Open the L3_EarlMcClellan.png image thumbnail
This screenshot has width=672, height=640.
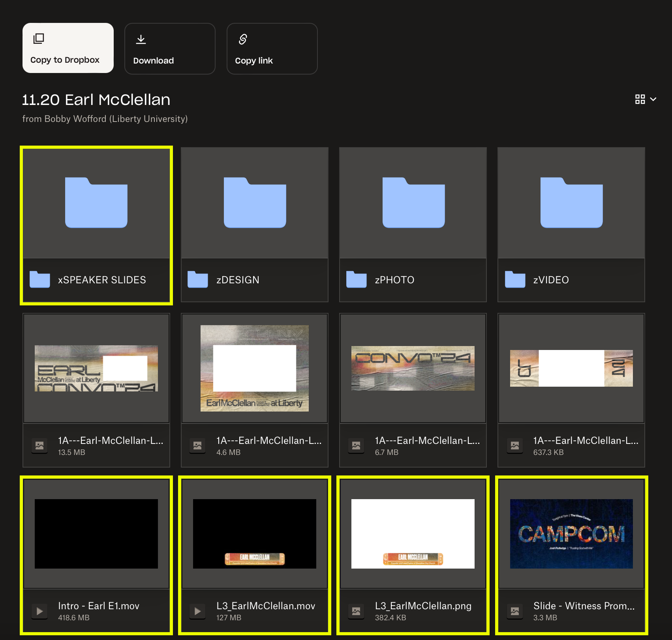pos(413,534)
